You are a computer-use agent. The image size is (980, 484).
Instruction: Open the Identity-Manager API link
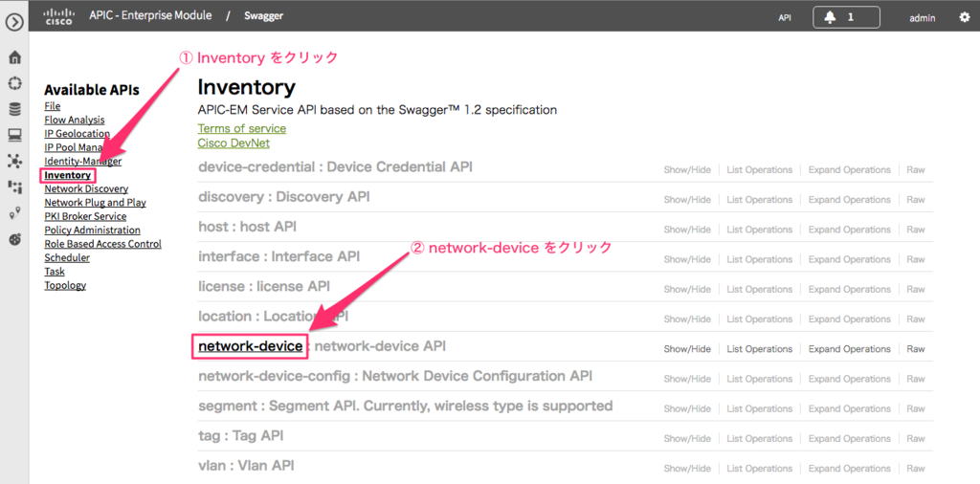[82, 161]
